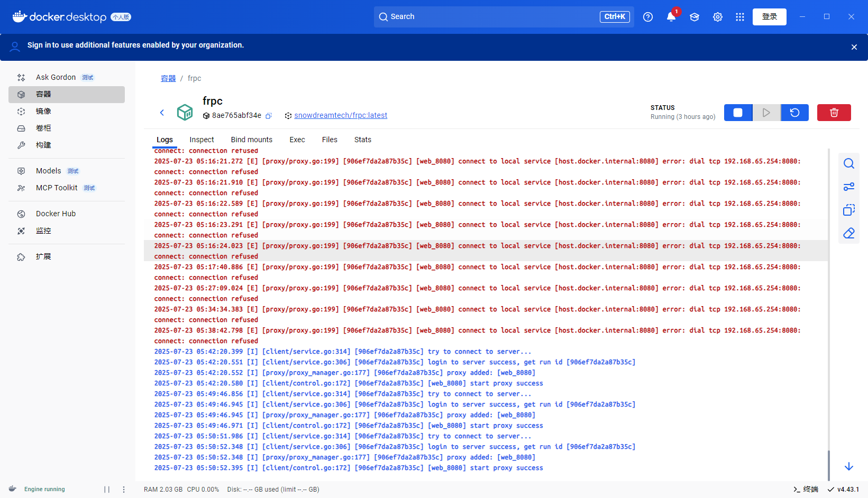Open Docker Desktop settings gear
868x498 pixels.
coord(717,17)
